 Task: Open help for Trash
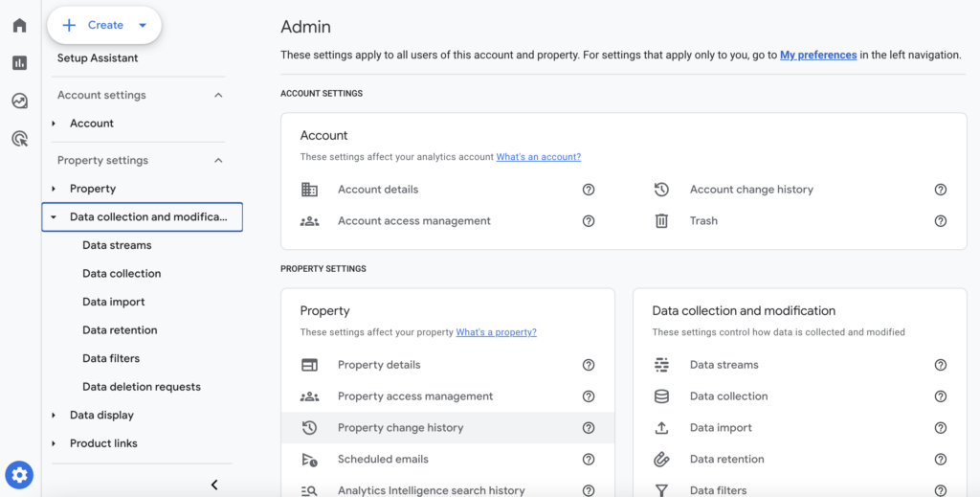coord(941,220)
